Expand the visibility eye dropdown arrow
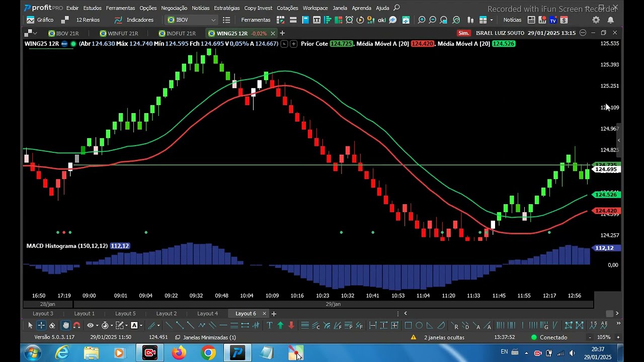This screenshot has height=362, width=644. 97,325
